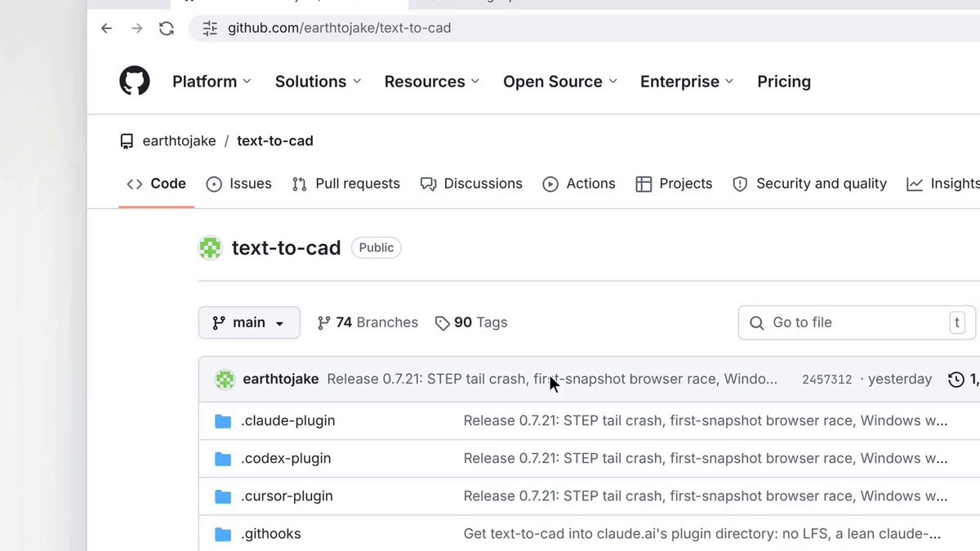This screenshot has height=551, width=980.
Task: Click earthtojake avatar in latest commit row
Action: [x=225, y=380]
